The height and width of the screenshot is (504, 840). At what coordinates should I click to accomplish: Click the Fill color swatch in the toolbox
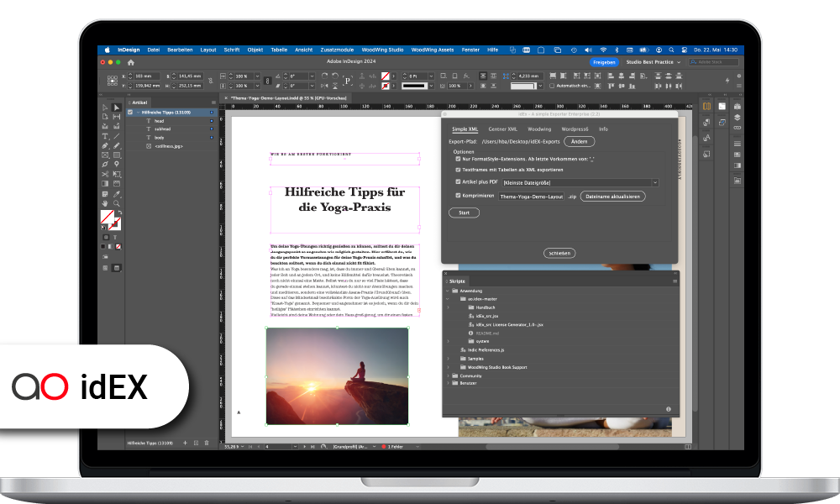point(108,217)
